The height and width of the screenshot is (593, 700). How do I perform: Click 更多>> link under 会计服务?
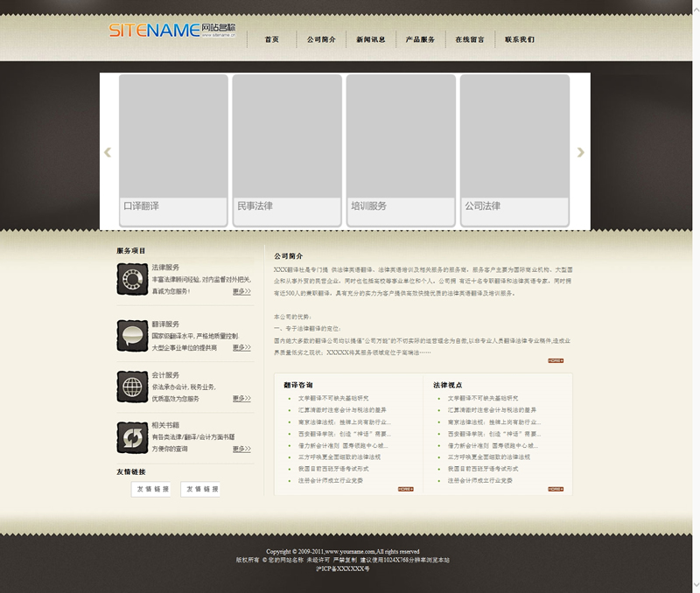[241, 398]
